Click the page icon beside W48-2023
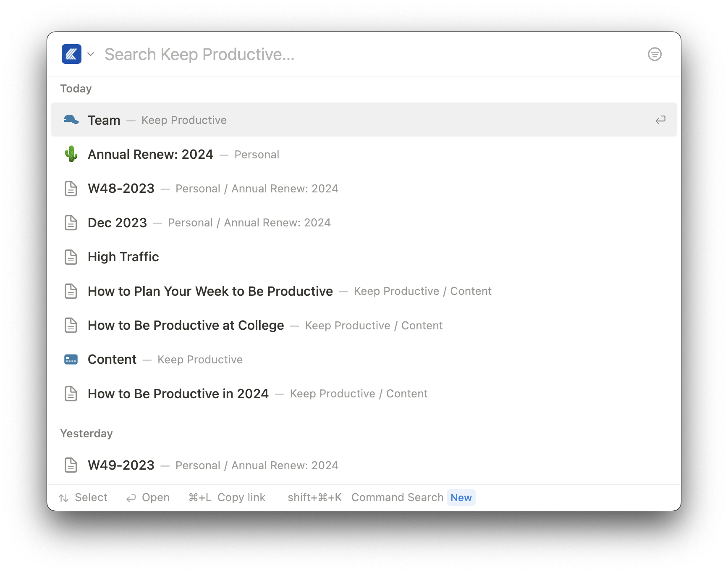Image resolution: width=728 pixels, height=573 pixels. [x=71, y=189]
